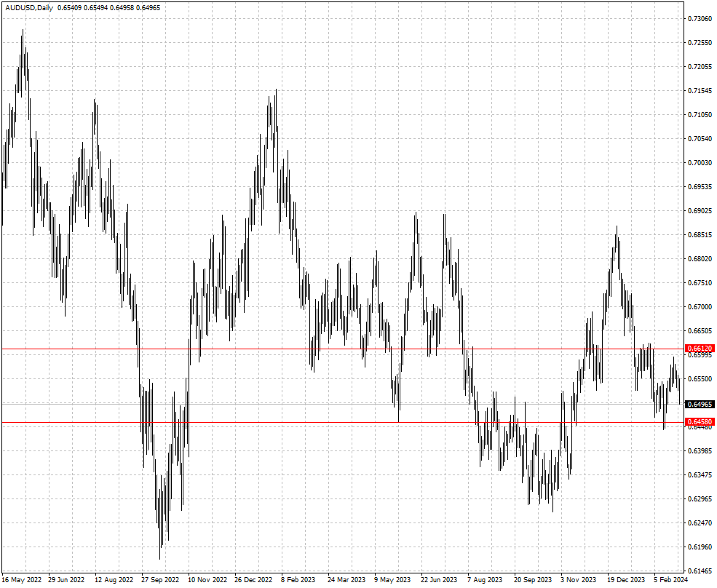Click the 10 Nov 2022 date label

pos(207,580)
